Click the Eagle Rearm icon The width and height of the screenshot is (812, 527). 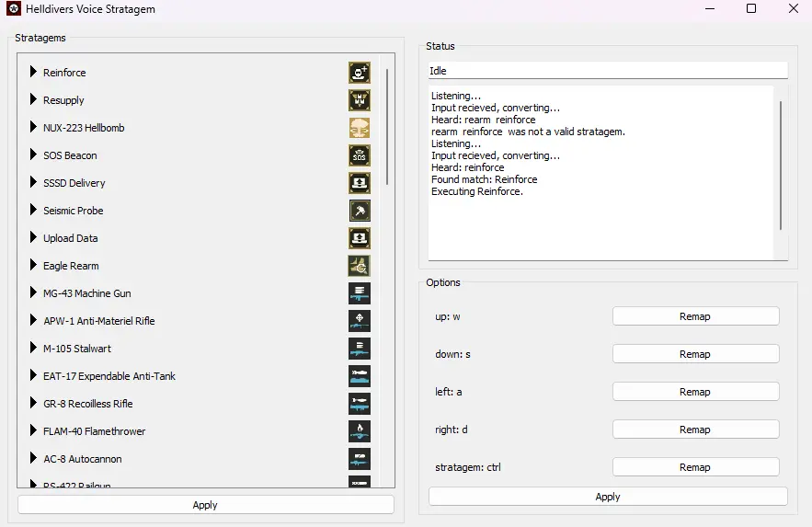[360, 266]
